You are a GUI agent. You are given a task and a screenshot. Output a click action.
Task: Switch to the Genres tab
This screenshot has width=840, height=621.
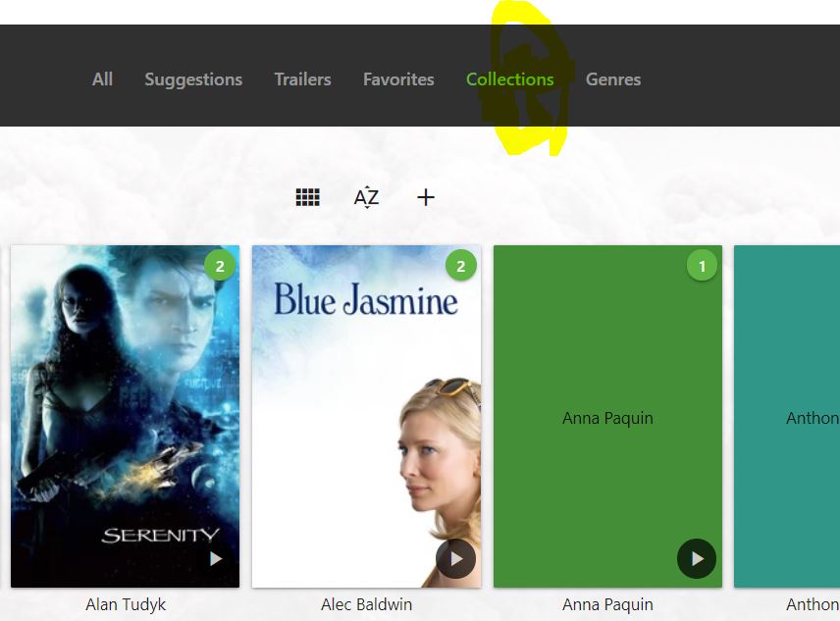pyautogui.click(x=613, y=79)
